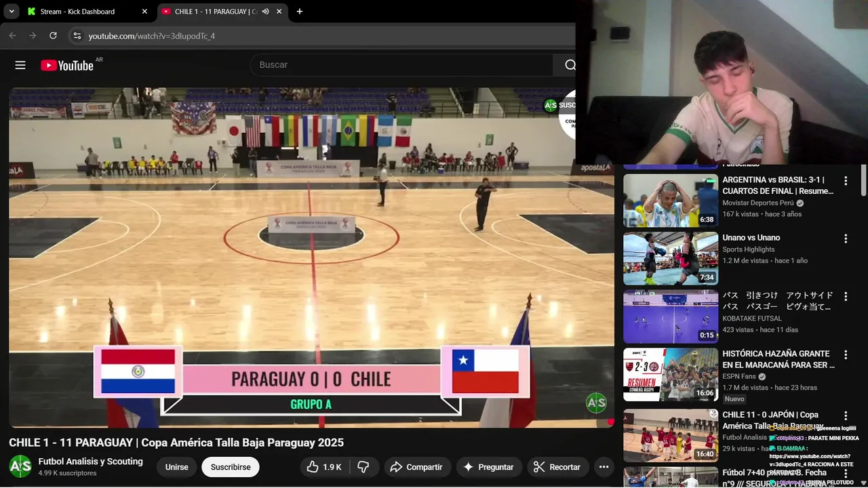The width and height of the screenshot is (868, 488).
Task: Like the video with thumbs up
Action: click(323, 467)
